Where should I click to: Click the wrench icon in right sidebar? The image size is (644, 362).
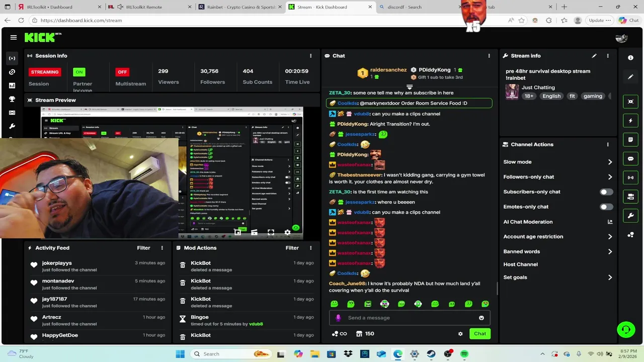pyautogui.click(x=630, y=216)
